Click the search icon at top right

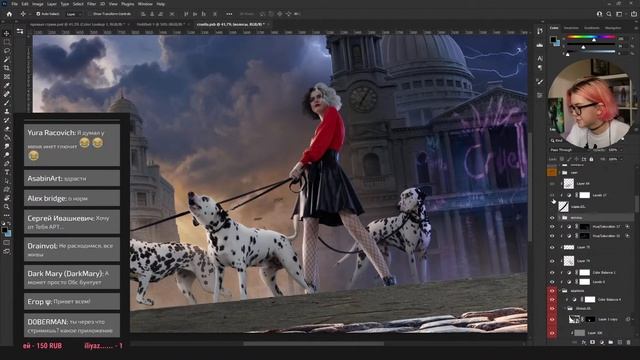609,14
